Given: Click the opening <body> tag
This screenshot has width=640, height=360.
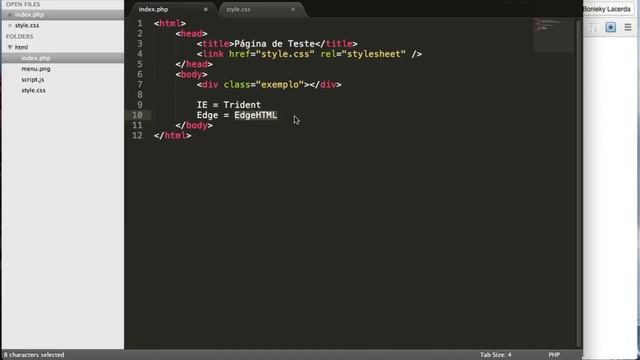Looking at the screenshot, I should coord(191,74).
